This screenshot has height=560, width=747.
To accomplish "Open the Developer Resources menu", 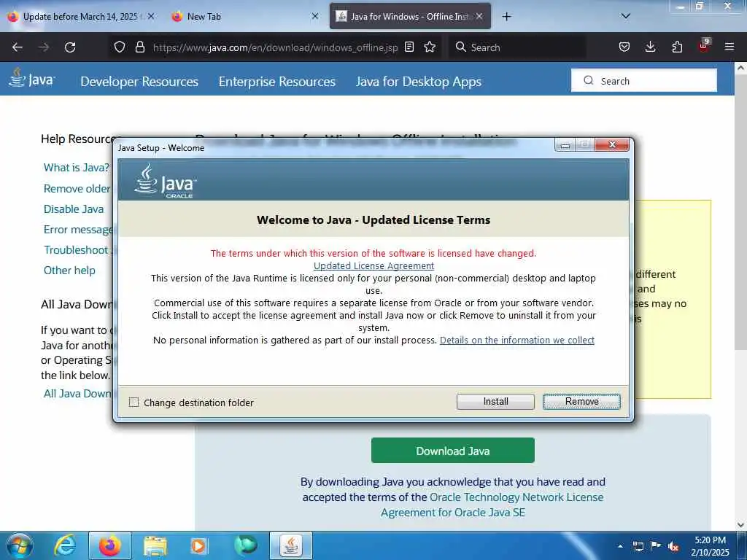I will coord(139,82).
